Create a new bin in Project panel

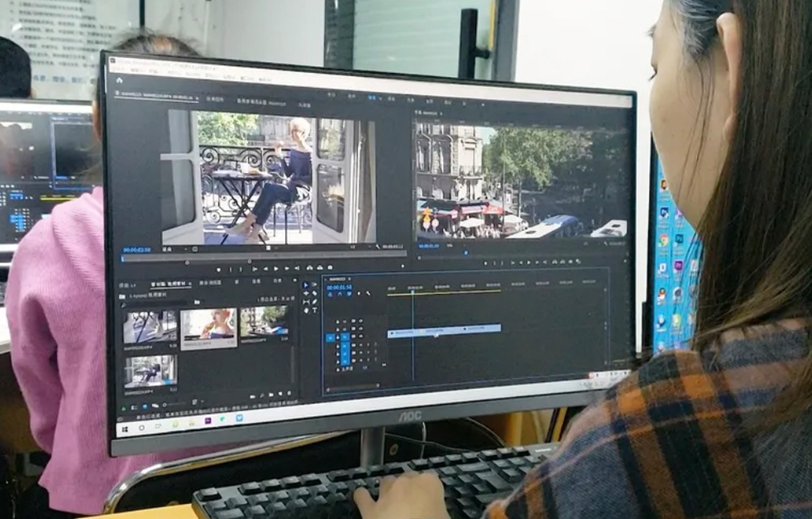(x=271, y=395)
